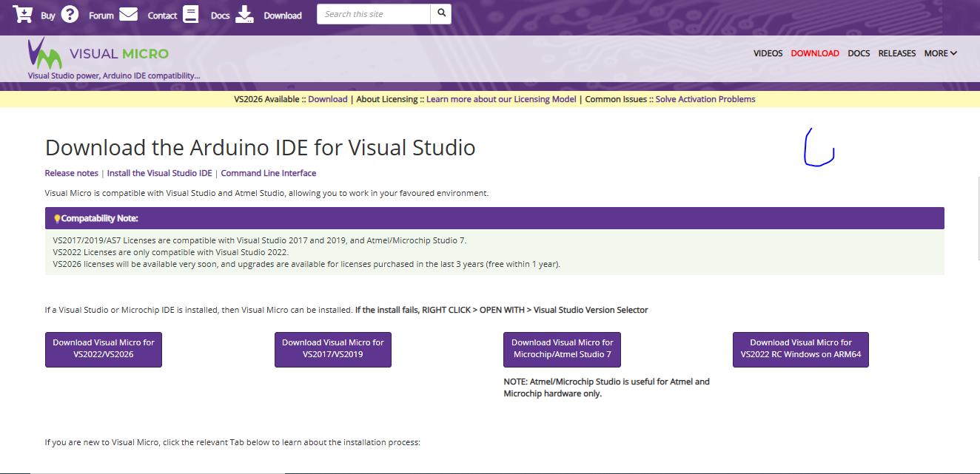Open the VIDEOS navigation item
The width and height of the screenshot is (980, 474).
[768, 53]
